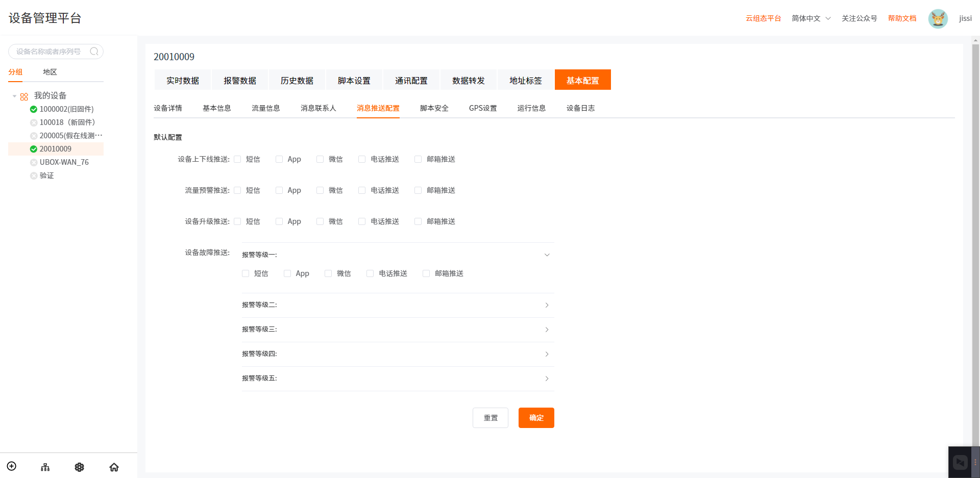Open the 流量信息 sub-tab
980x478 pixels.
point(266,108)
